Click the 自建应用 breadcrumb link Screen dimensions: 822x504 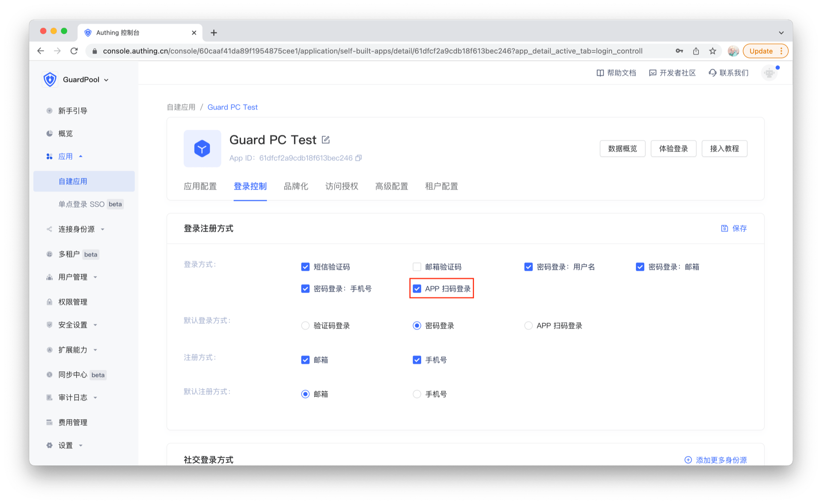(x=181, y=107)
